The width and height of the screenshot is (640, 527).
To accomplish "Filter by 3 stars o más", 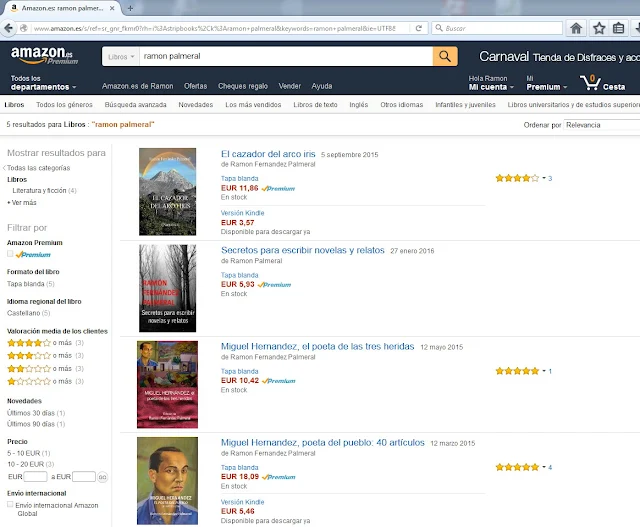I will 45,356.
